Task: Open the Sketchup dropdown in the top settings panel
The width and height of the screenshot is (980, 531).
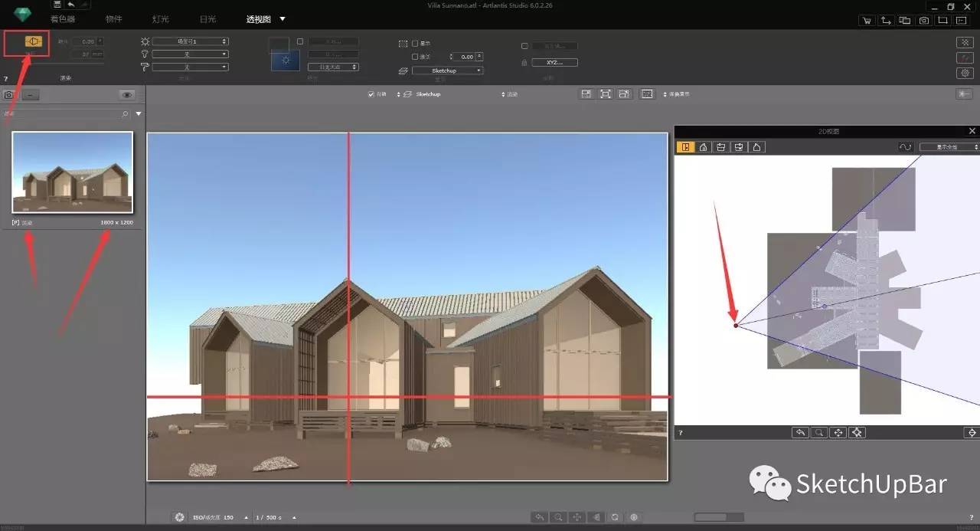Action: click(x=447, y=70)
